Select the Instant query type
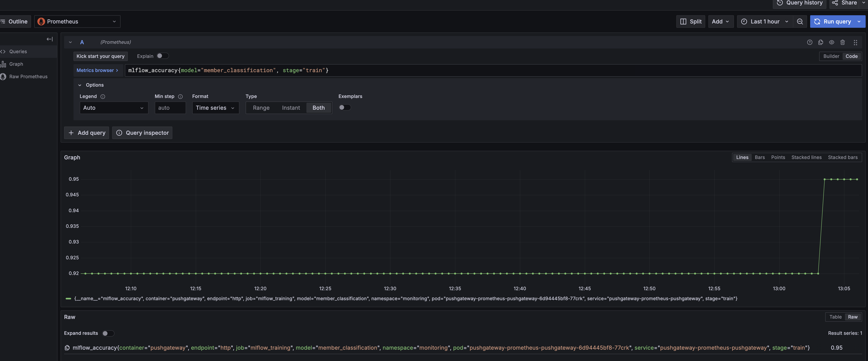The width and height of the screenshot is (868, 361). point(291,108)
